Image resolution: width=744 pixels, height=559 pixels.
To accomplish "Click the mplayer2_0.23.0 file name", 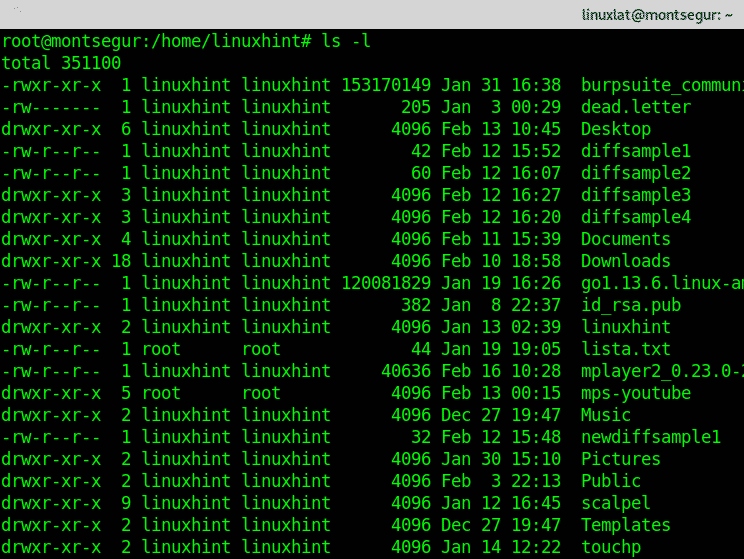I will (x=662, y=371).
